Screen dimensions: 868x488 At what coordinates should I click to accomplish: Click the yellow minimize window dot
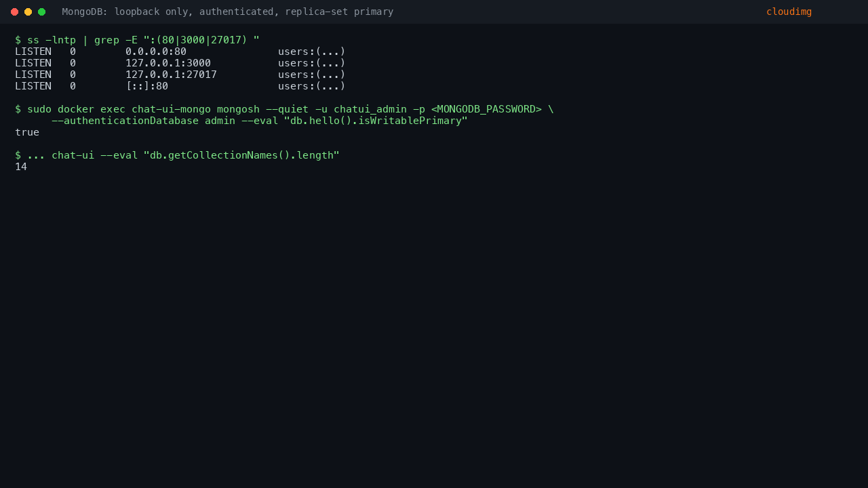28,12
